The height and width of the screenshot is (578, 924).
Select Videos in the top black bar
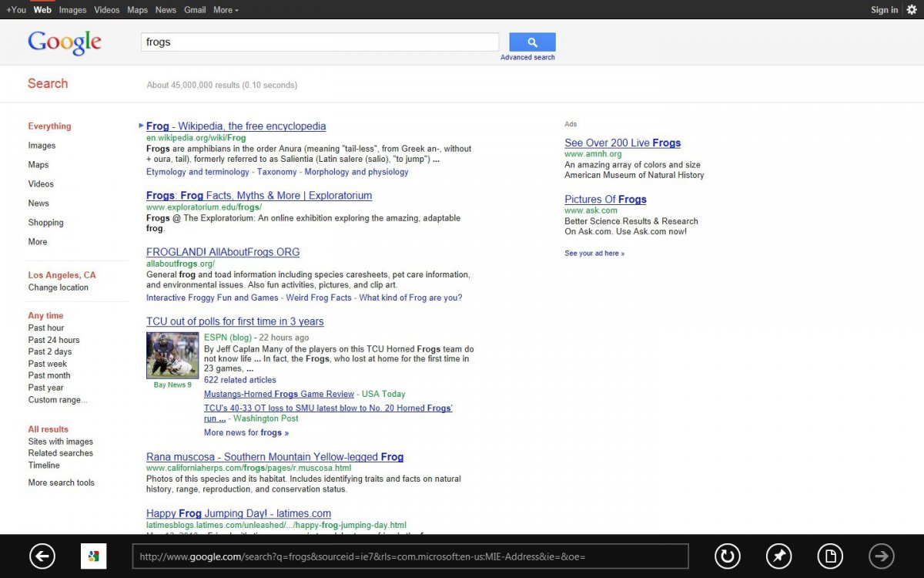point(107,10)
